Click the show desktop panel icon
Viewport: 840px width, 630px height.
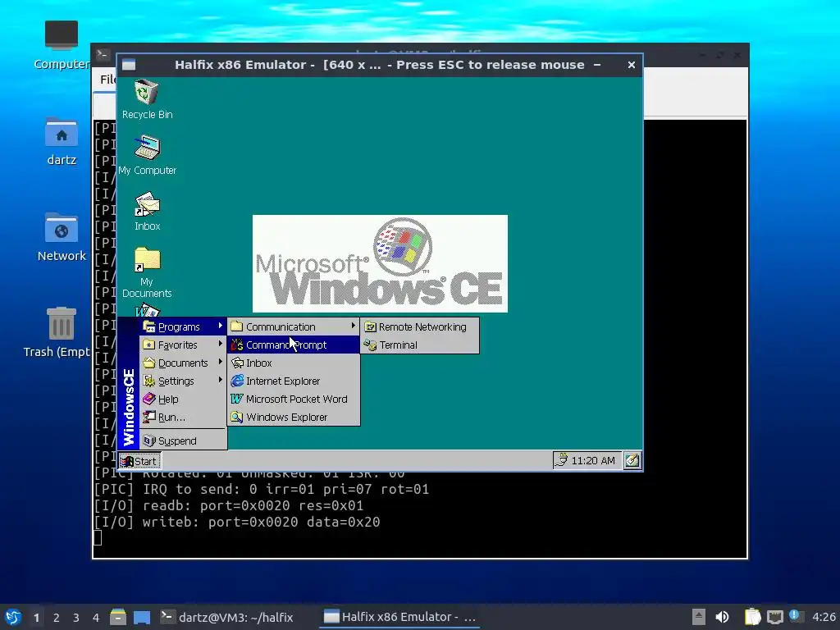(142, 617)
